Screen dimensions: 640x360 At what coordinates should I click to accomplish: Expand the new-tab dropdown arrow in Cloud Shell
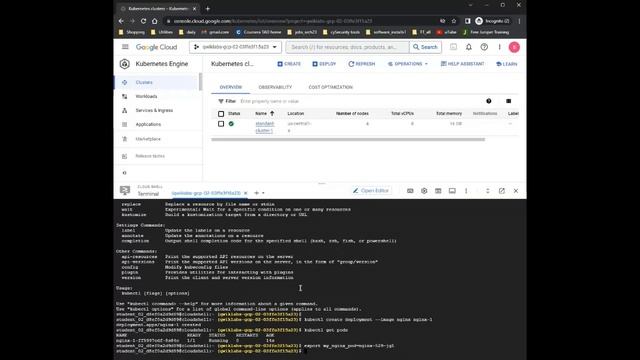pos(263,193)
